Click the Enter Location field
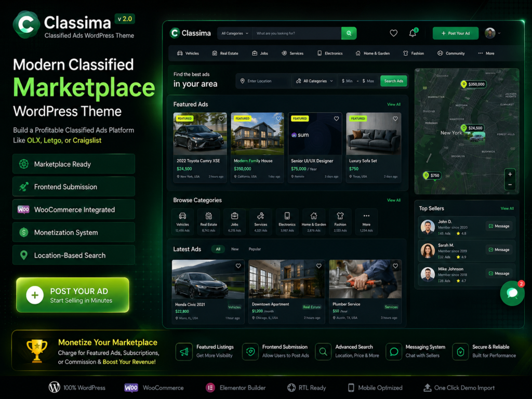 [x=263, y=81]
